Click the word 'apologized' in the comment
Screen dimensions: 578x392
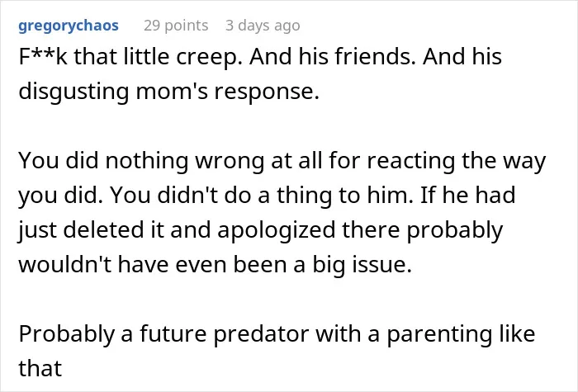(277, 230)
